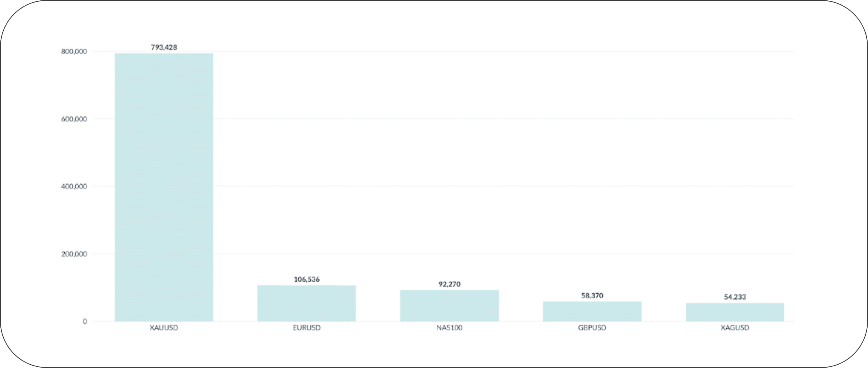
Task: Click the 58,370 data label
Action: [592, 296]
